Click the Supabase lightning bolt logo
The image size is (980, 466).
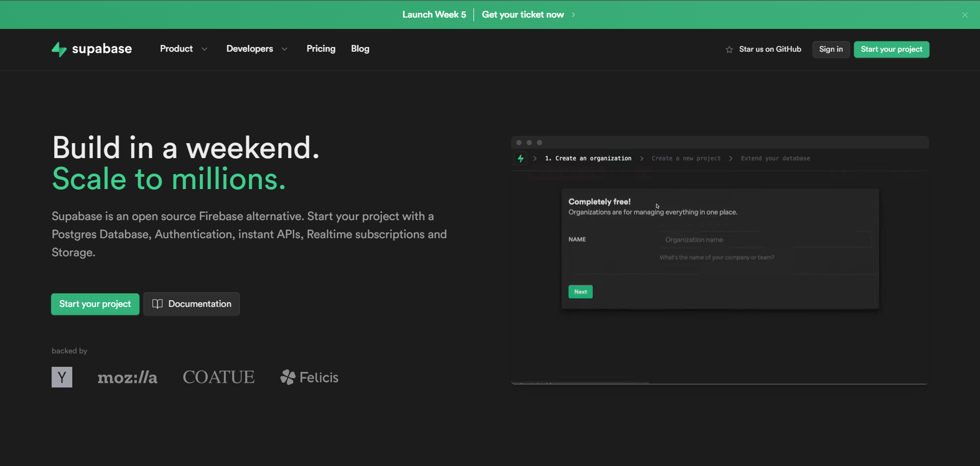[x=59, y=49]
